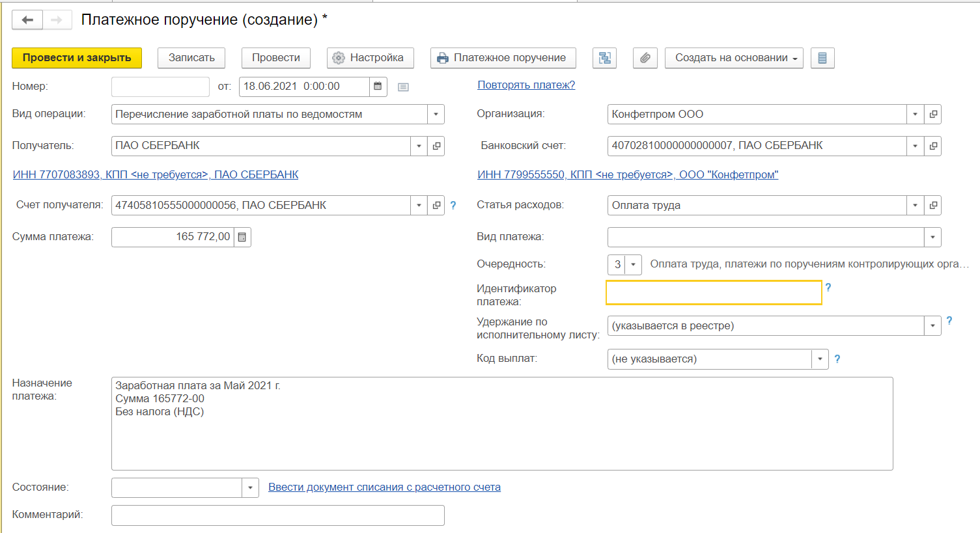Open the document structure icon in toolbar
Viewport: 980px width, 533px height.
(604, 58)
